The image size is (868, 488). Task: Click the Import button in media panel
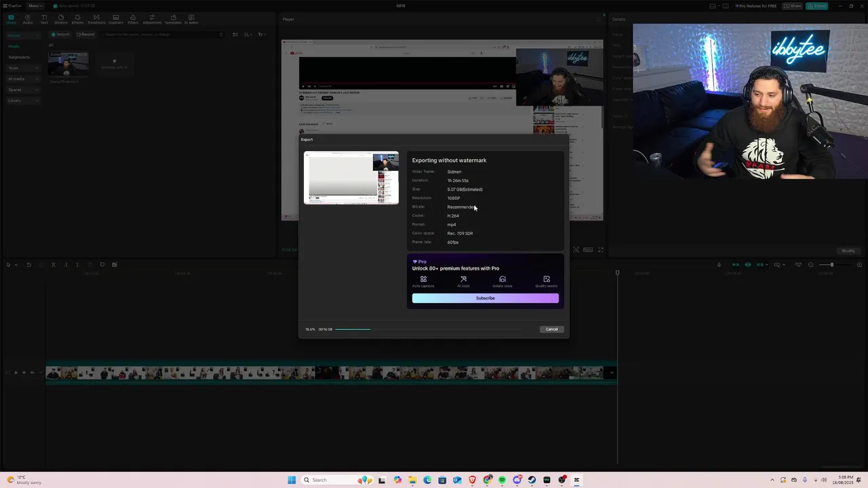click(61, 35)
